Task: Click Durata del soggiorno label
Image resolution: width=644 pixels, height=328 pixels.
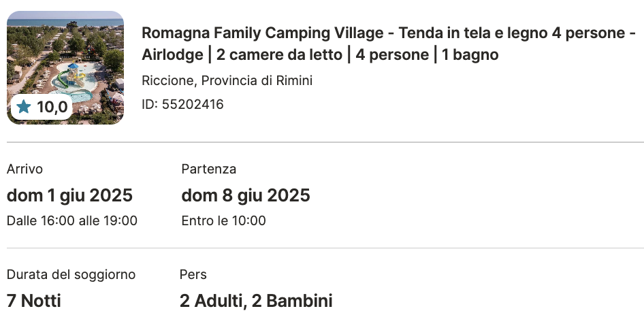Action: coord(71,275)
